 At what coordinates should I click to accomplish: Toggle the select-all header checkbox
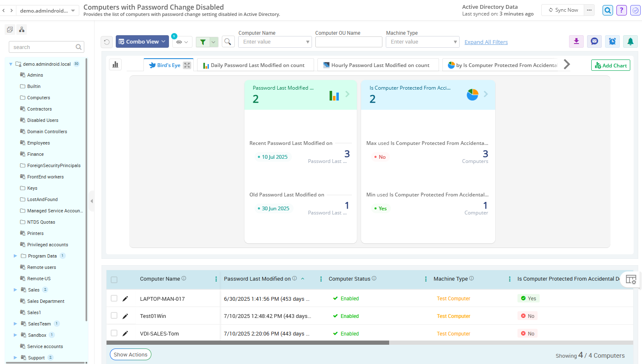114,280
